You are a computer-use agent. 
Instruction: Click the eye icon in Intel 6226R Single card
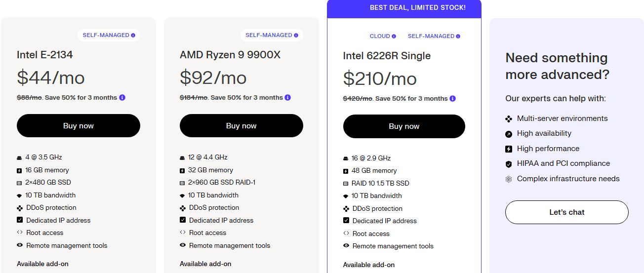point(346,246)
